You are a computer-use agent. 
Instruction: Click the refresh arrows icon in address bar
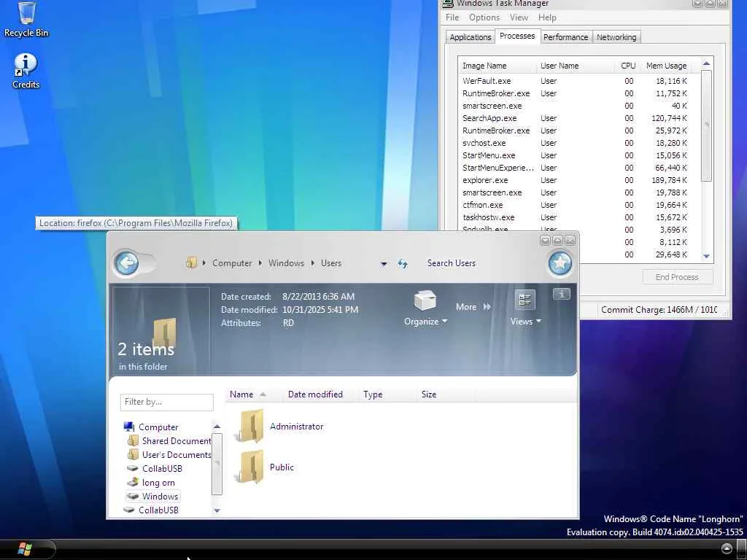[x=403, y=263]
